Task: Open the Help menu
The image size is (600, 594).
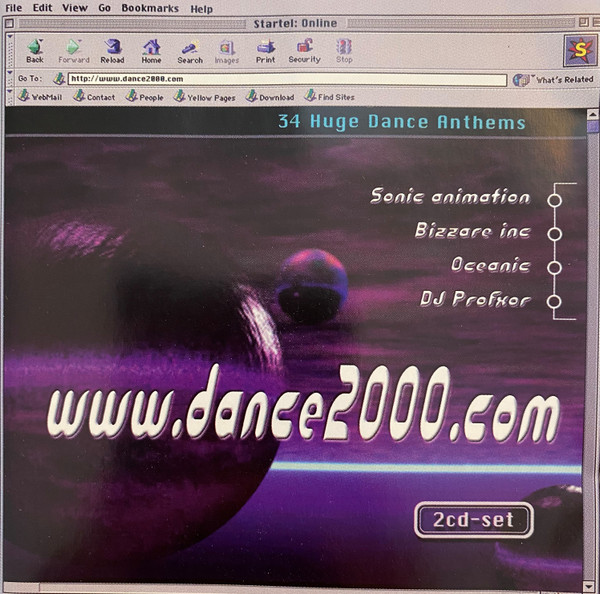Action: coord(202,9)
